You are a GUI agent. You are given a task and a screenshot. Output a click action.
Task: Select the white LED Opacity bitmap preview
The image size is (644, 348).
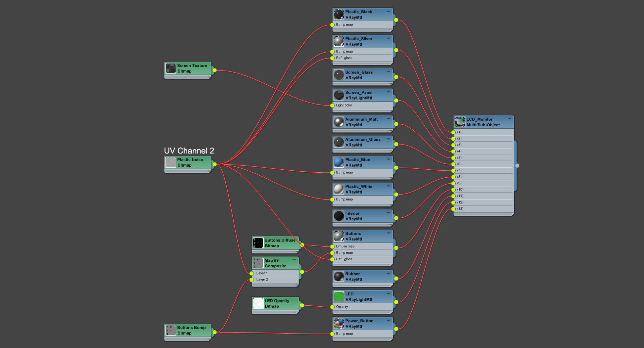coord(258,303)
